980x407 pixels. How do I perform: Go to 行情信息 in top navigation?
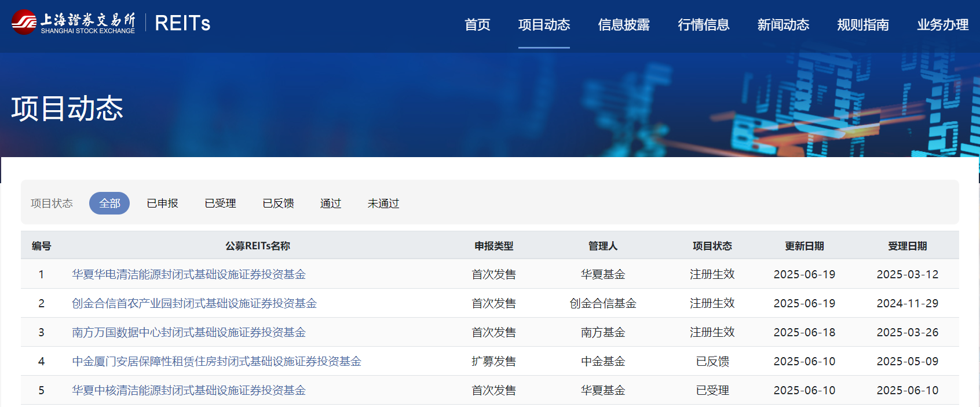click(x=704, y=25)
